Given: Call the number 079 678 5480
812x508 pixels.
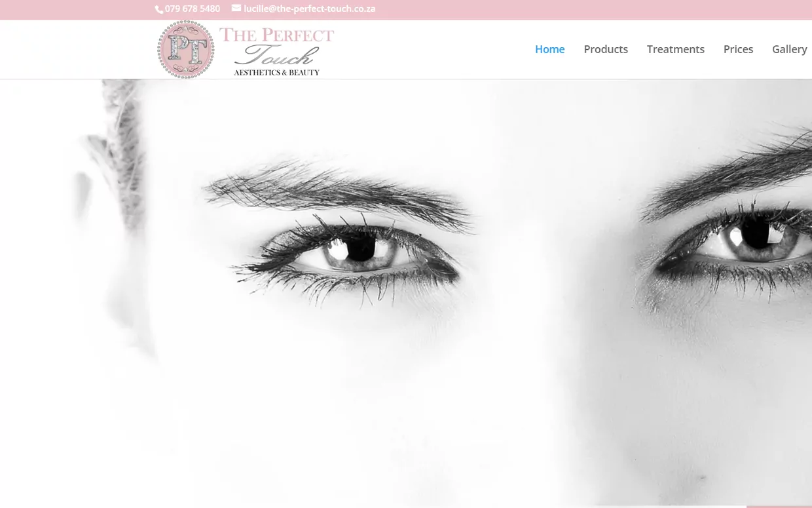Looking at the screenshot, I should 193,9.
